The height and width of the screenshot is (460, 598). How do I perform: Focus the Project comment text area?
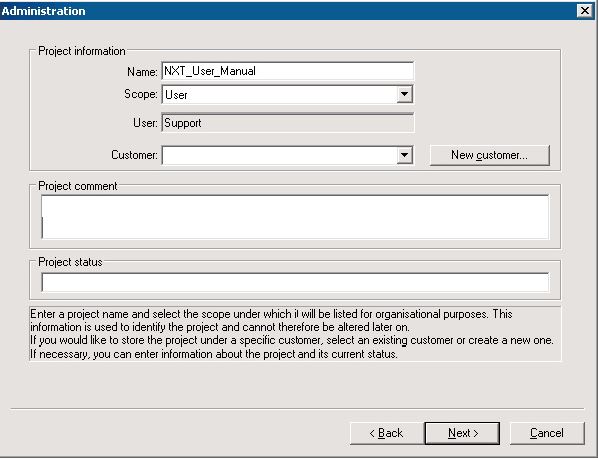coord(295,217)
